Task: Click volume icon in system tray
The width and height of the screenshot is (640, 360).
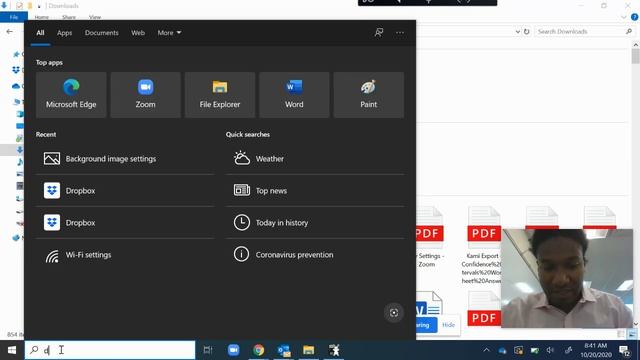Action: [550, 350]
